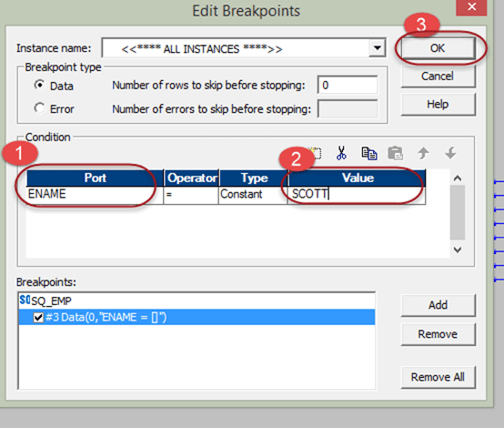Click the condition list scroll down arrow

(458, 250)
